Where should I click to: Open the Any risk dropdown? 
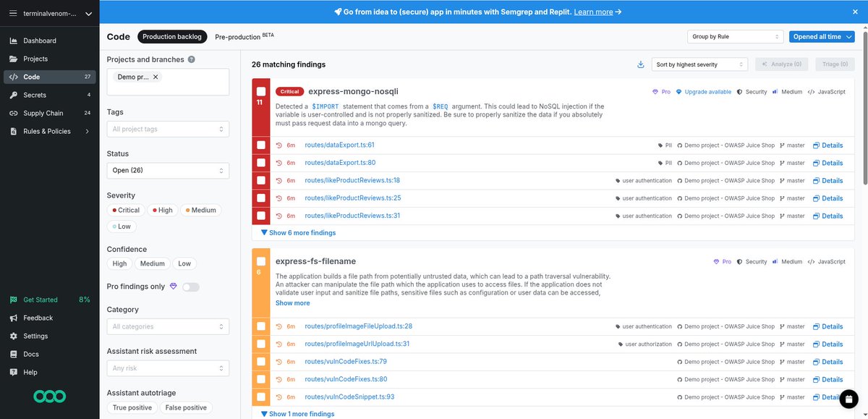168,368
